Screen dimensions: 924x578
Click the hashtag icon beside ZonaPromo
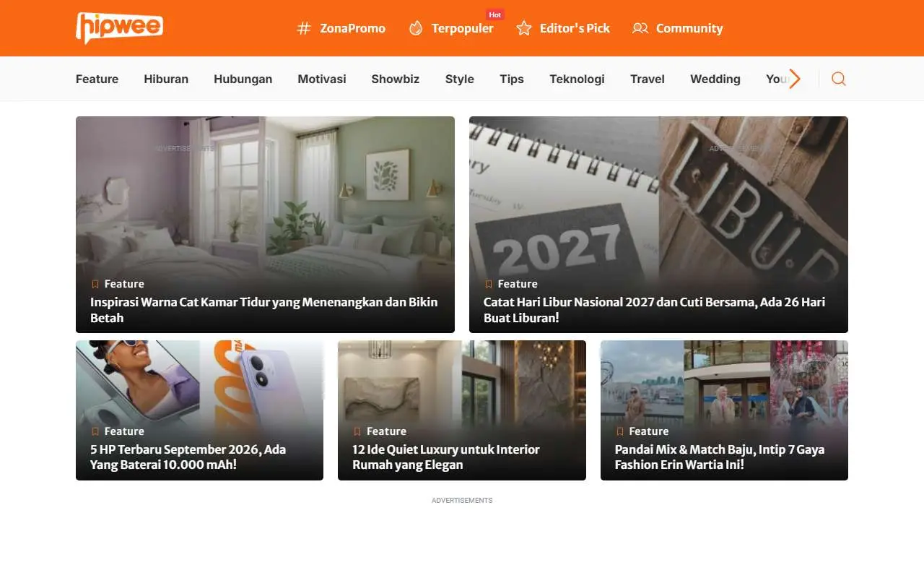[x=305, y=28]
